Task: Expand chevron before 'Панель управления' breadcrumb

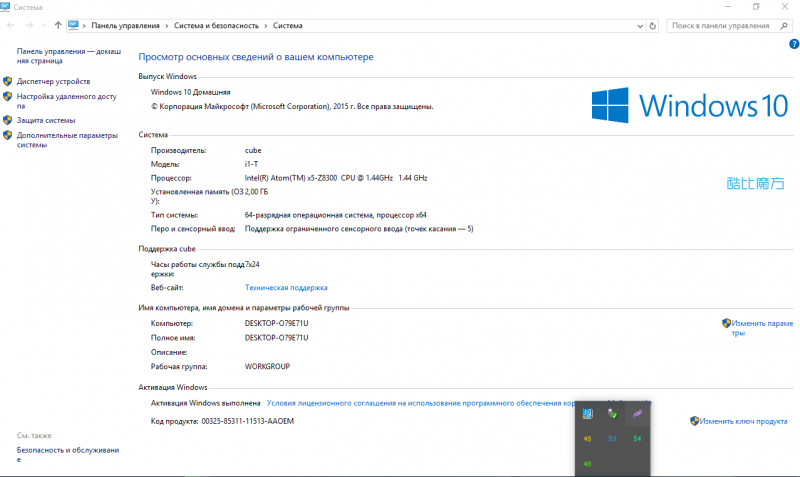Action: coord(84,26)
